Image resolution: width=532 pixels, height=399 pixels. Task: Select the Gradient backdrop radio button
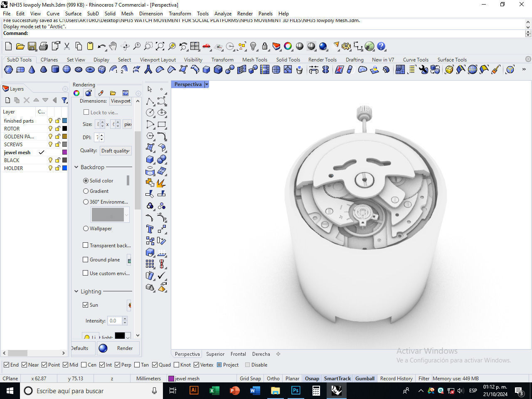click(x=86, y=191)
